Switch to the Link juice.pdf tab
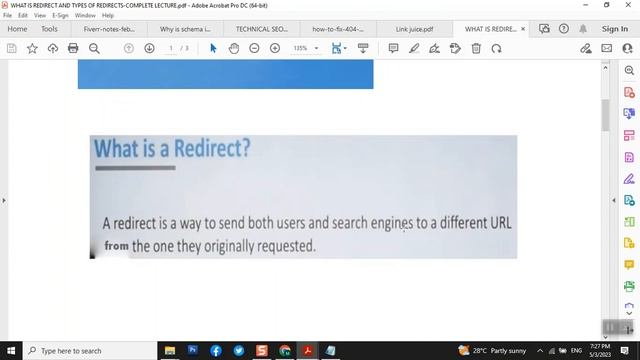 pos(414,29)
